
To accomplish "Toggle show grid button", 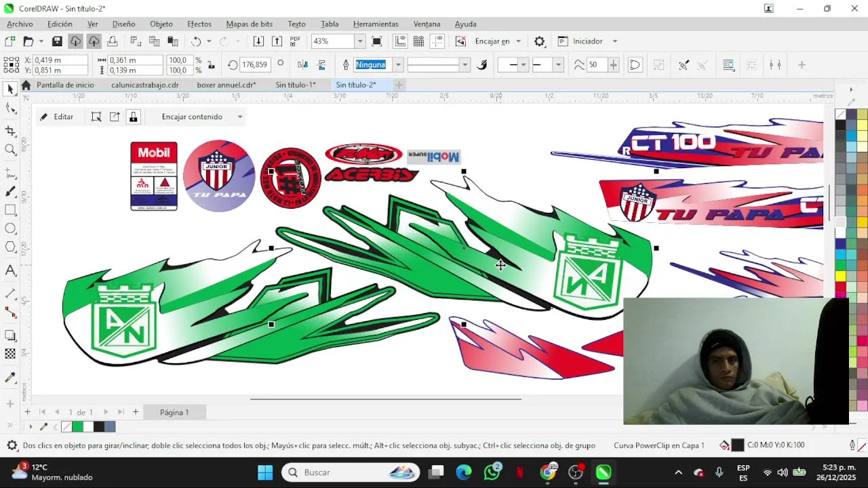I will 419,41.
